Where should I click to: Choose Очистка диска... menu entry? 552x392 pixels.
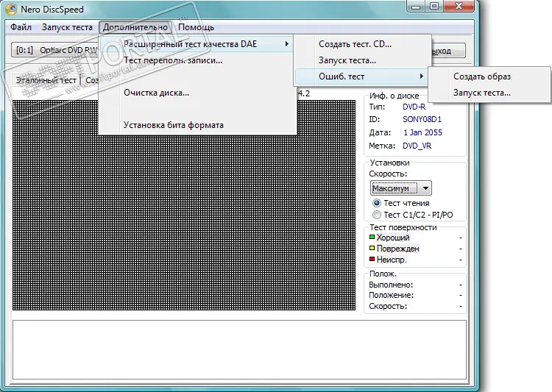[156, 93]
